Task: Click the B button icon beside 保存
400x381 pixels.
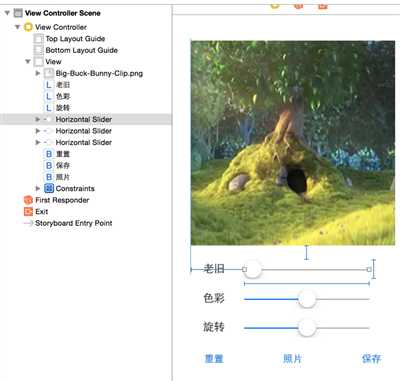Action: tap(49, 165)
